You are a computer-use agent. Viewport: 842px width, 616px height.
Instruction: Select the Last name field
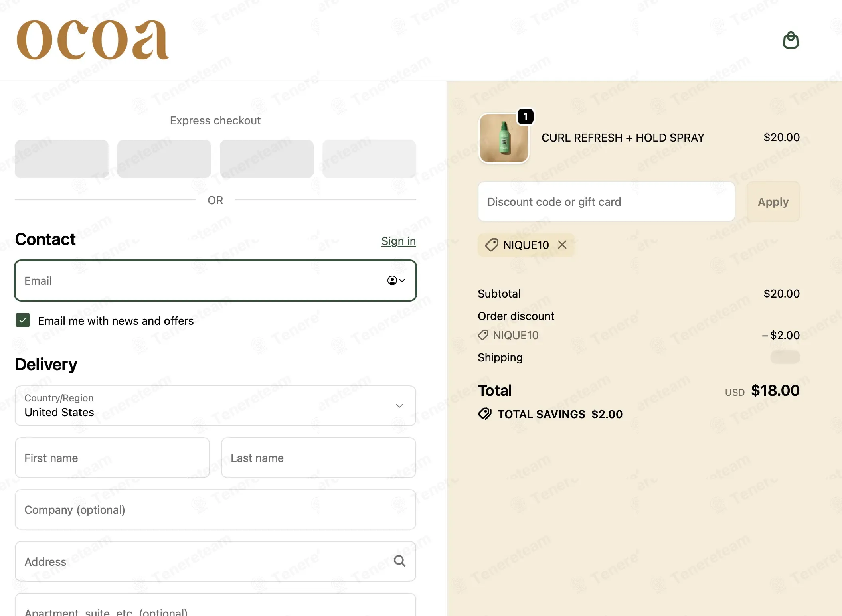[x=318, y=458]
